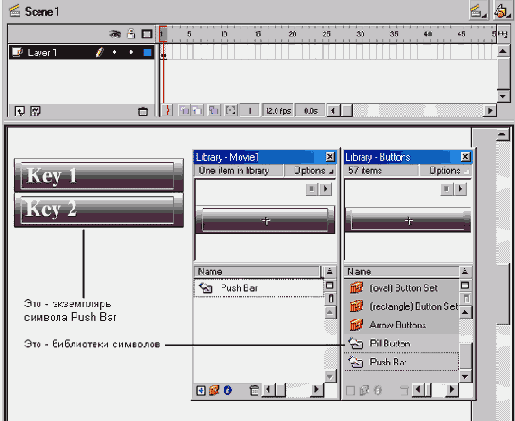The width and height of the screenshot is (515, 421).
Task: Select Pill Button in the Buttons library
Action: [x=401, y=343]
